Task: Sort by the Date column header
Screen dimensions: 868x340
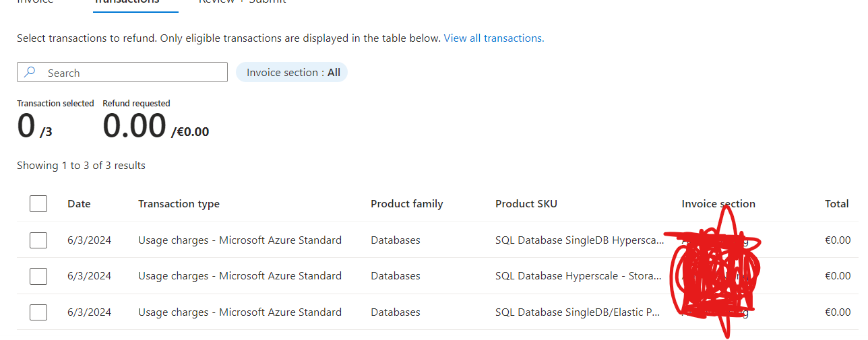Action: [x=79, y=204]
